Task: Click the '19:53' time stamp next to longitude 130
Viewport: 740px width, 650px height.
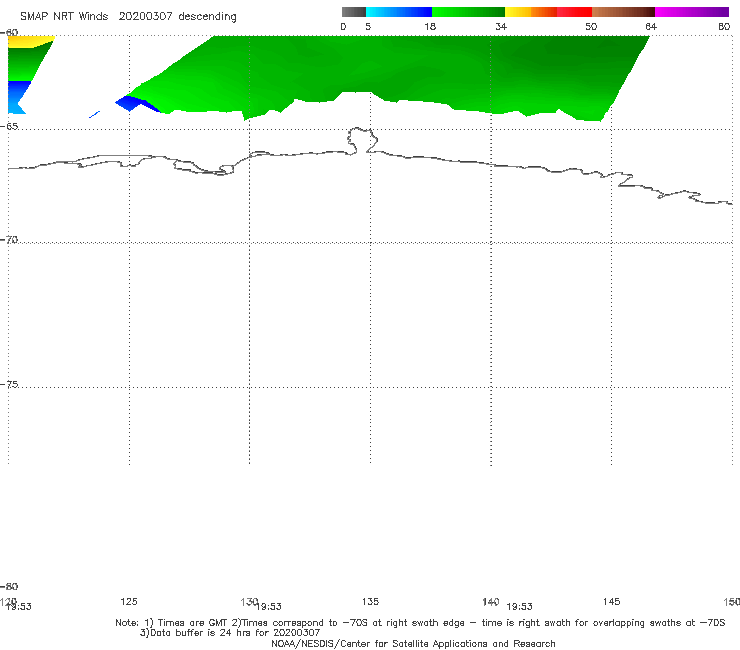Action: [x=269, y=607]
